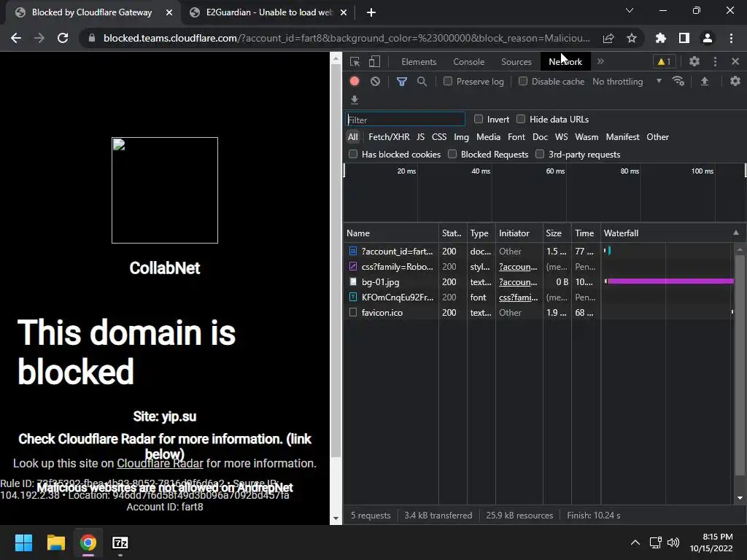The image size is (747, 560).
Task: Select the Network tab
Action: (565, 62)
